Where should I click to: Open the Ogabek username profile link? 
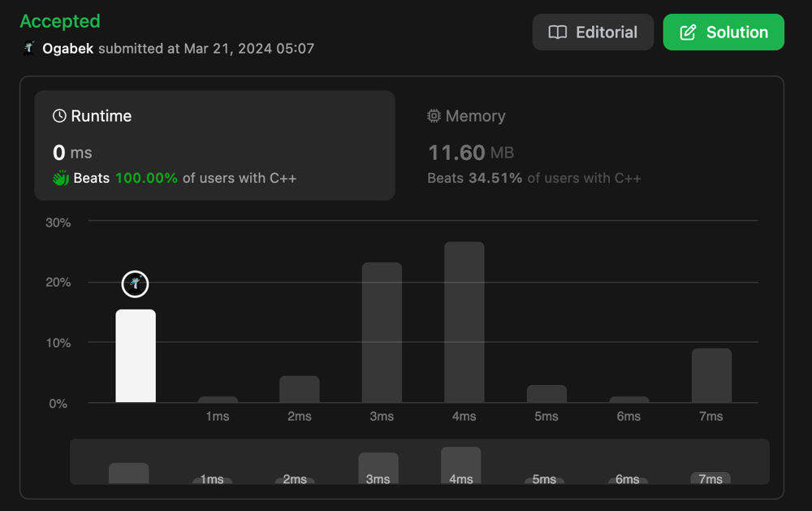point(67,49)
